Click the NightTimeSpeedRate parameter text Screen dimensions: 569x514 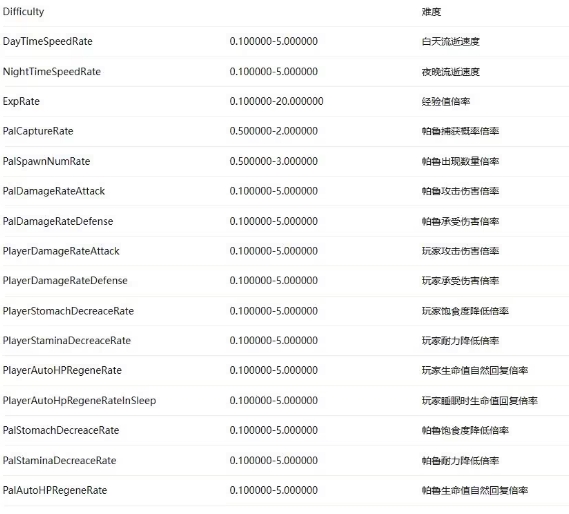click(52, 72)
